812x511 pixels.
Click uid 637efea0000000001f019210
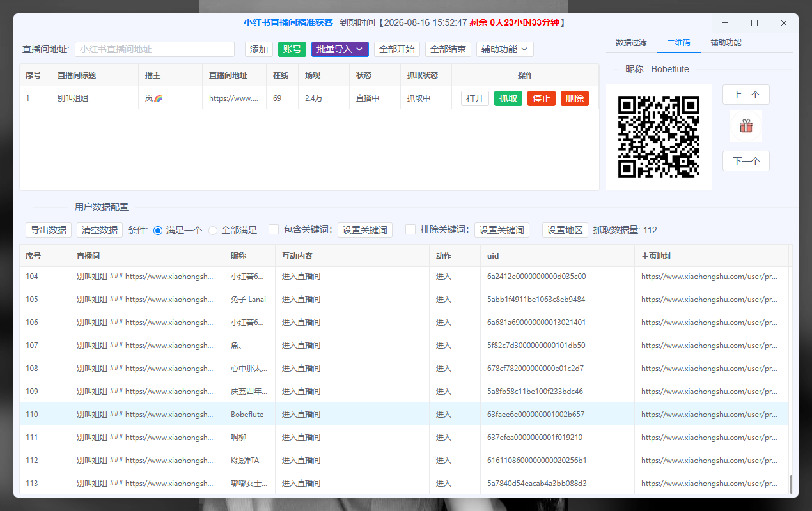click(535, 438)
